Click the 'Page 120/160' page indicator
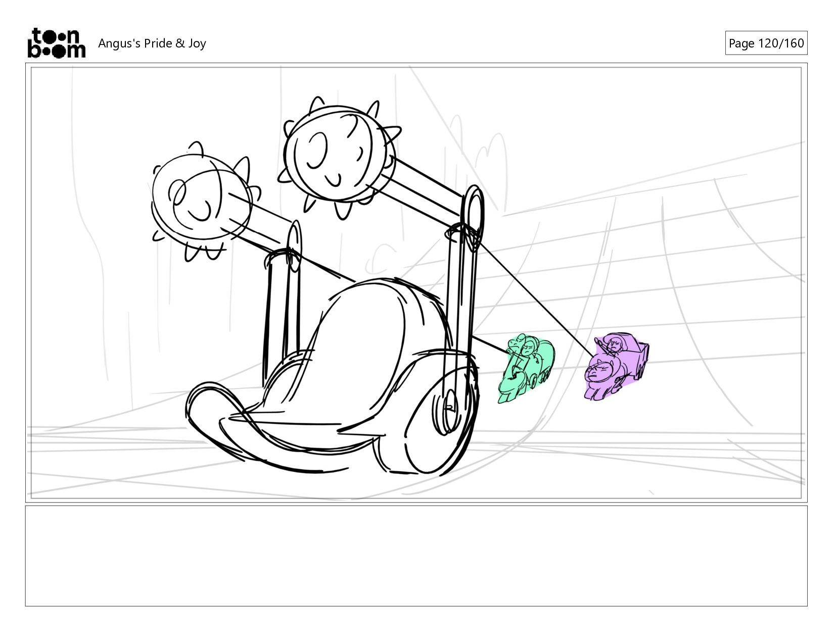This screenshot has width=834, height=644. (x=766, y=43)
